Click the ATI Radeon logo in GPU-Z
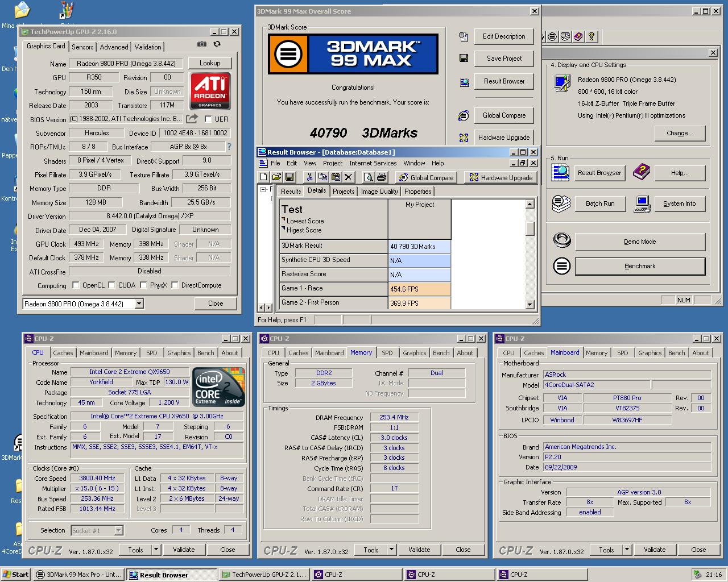Viewport: 728px width, 582px height. click(x=210, y=91)
